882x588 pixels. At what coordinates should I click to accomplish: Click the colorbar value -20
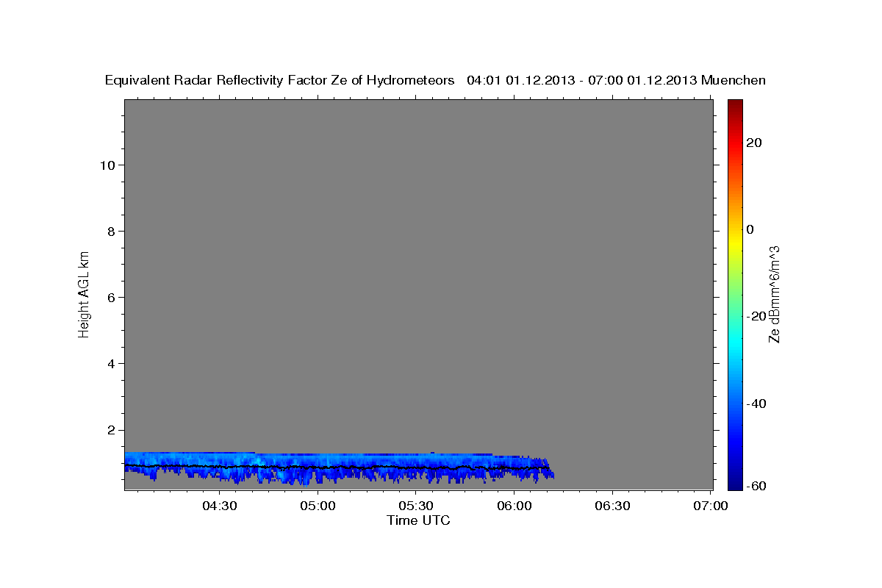[x=756, y=316]
